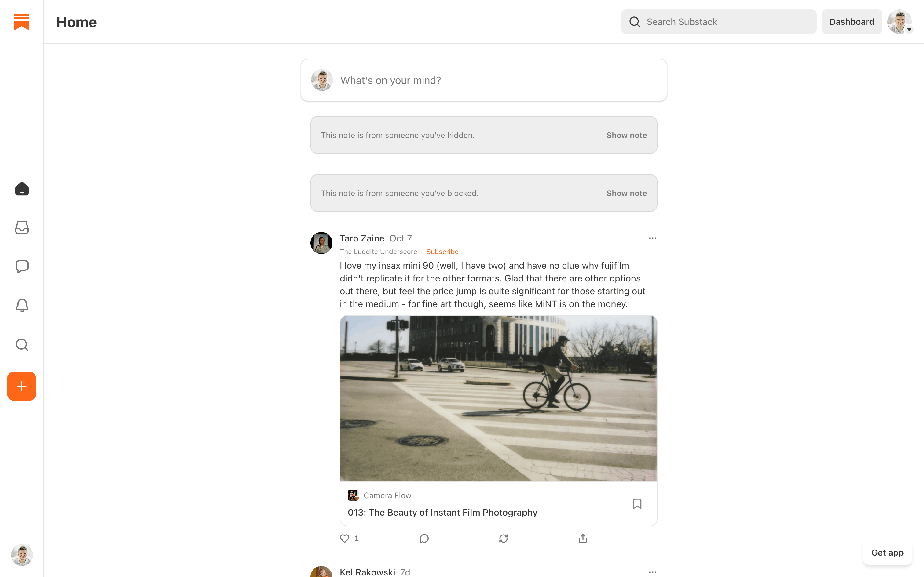The width and height of the screenshot is (924, 577).
Task: Click the sidebar Explore search icon
Action: [x=22, y=345]
